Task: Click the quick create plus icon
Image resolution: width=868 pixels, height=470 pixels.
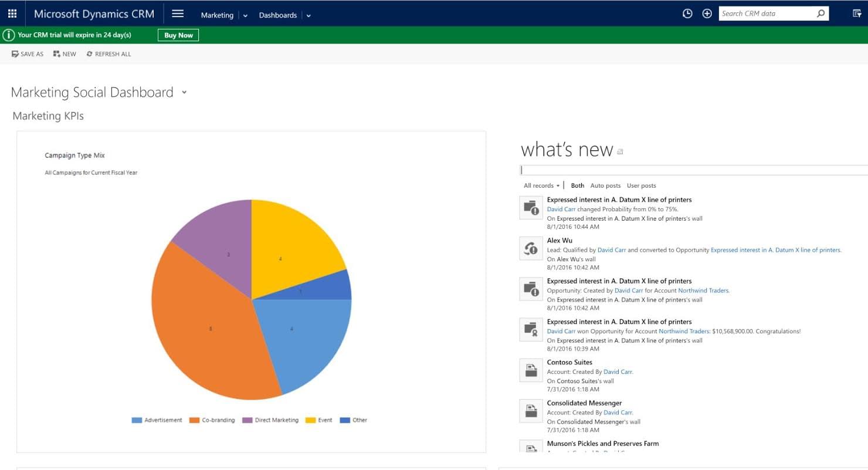Action: [707, 13]
